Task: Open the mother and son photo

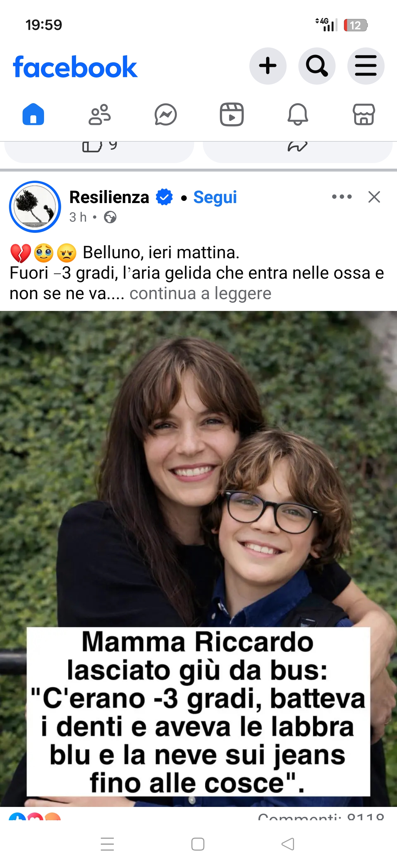Action: click(198, 559)
